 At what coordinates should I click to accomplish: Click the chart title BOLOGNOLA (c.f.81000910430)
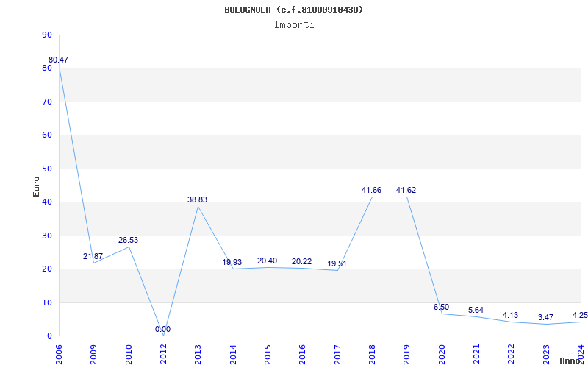point(293,10)
